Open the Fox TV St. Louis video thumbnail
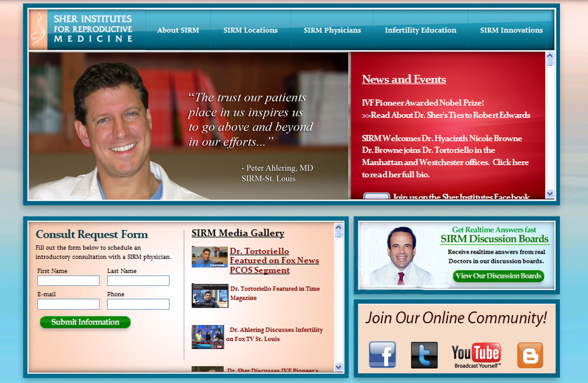 coord(208,337)
